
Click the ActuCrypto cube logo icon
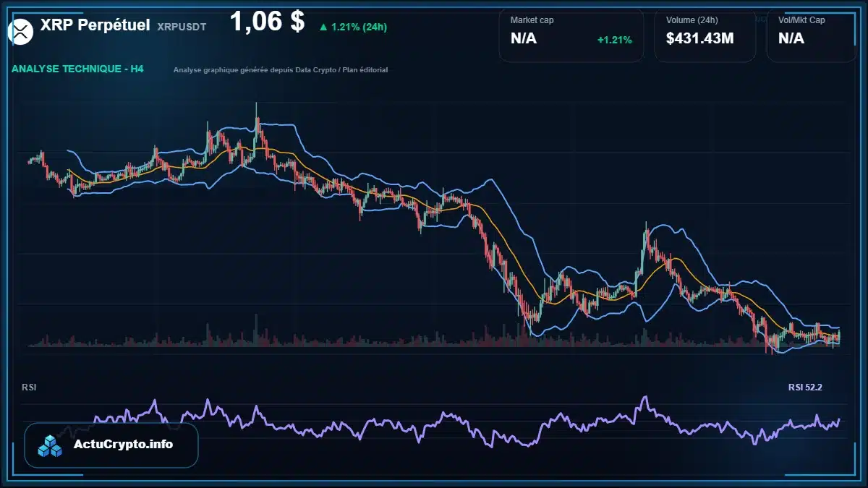[x=51, y=445]
